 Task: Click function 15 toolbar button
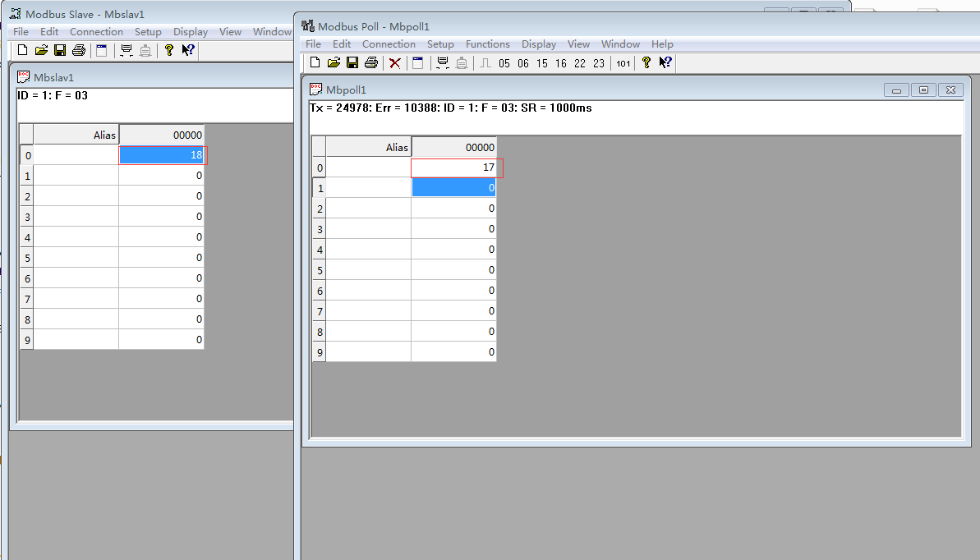tap(542, 63)
